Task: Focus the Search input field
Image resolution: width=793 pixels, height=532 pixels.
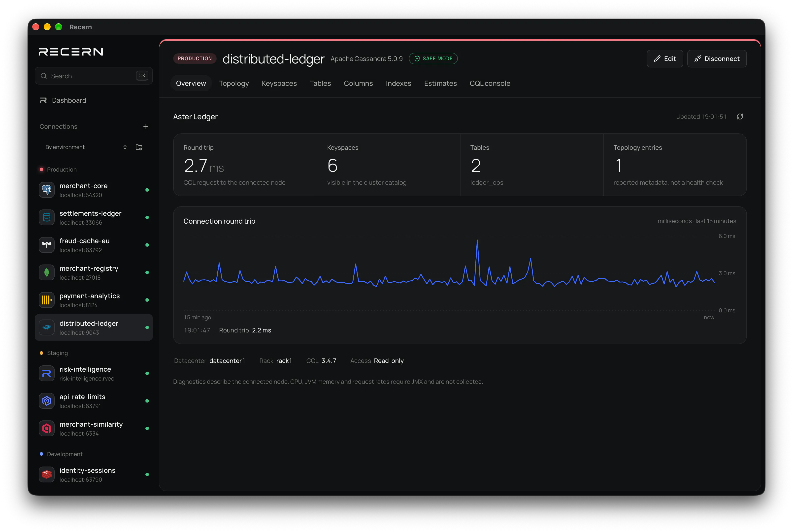Action: (94, 76)
